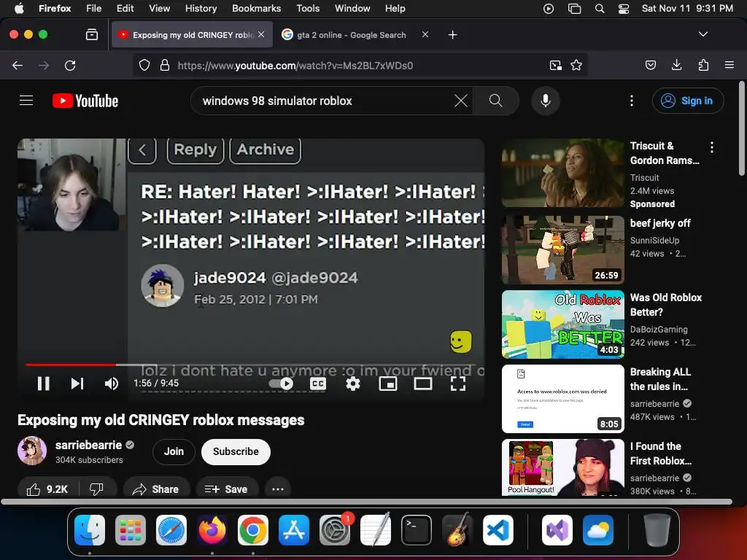Image resolution: width=747 pixels, height=560 pixels.
Task: Subscribe to sarriebearrie
Action: point(236,451)
